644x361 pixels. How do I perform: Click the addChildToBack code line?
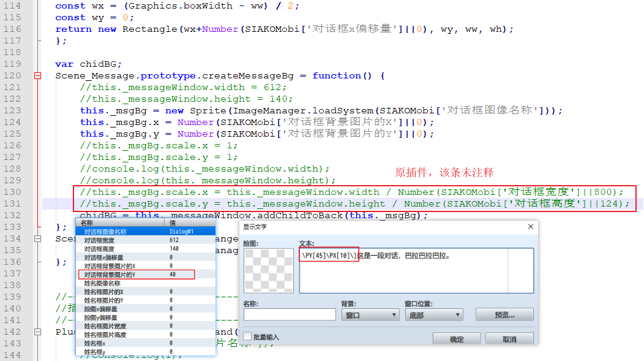(254, 215)
